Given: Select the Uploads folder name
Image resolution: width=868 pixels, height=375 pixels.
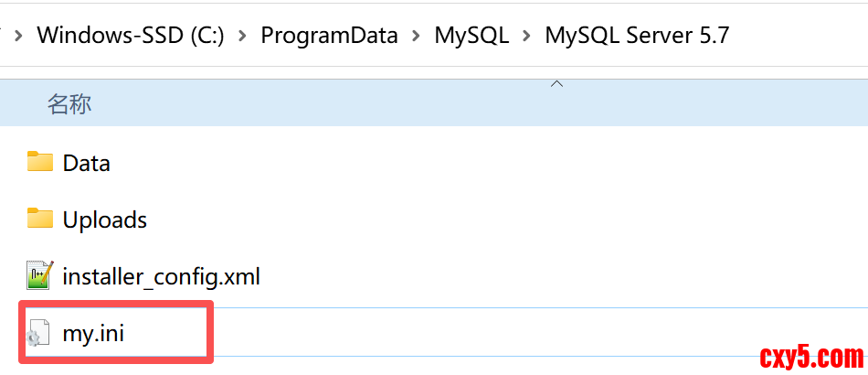Looking at the screenshot, I should point(105,220).
